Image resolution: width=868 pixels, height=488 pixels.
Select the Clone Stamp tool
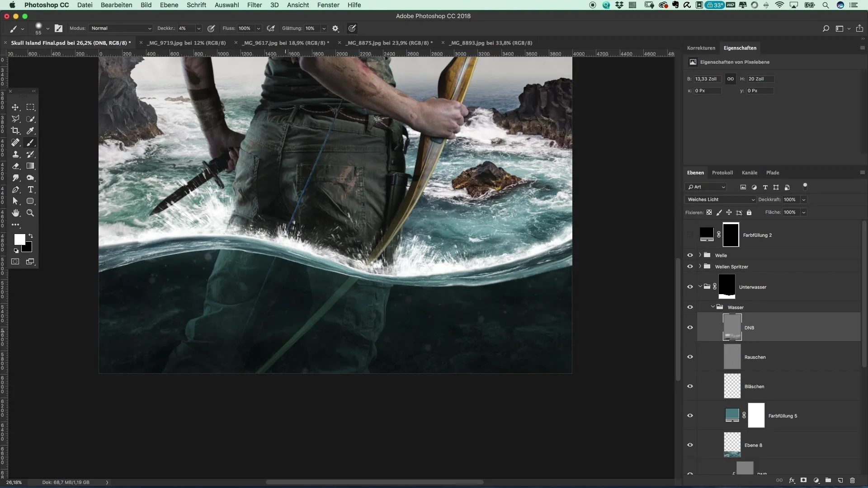[x=15, y=154]
